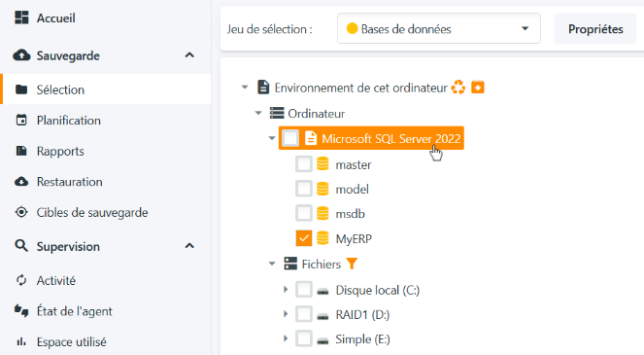
Task: Check the Microsoft SQL Server 2022 checkbox
Action: coord(290,138)
